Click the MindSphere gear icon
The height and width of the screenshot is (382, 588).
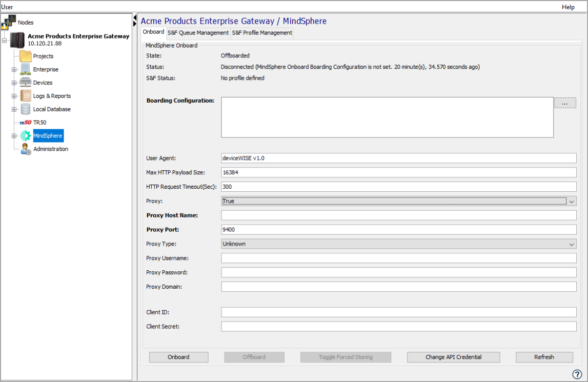26,136
